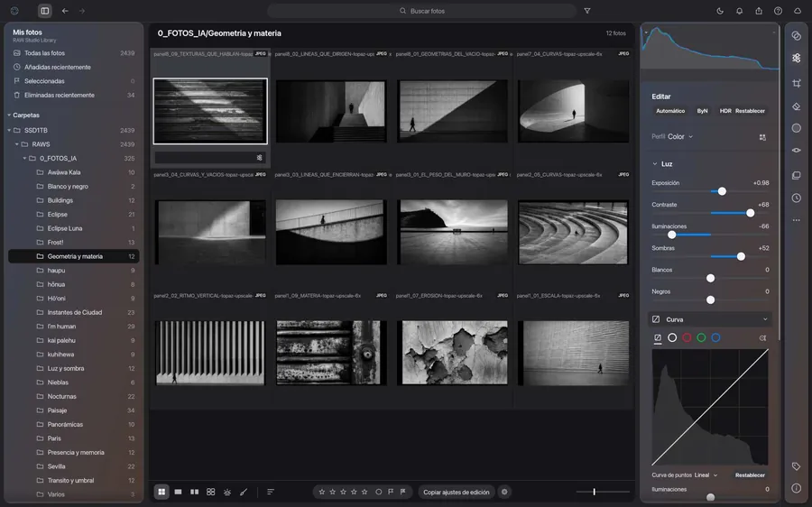Collapse the Carpetas section

coord(9,115)
